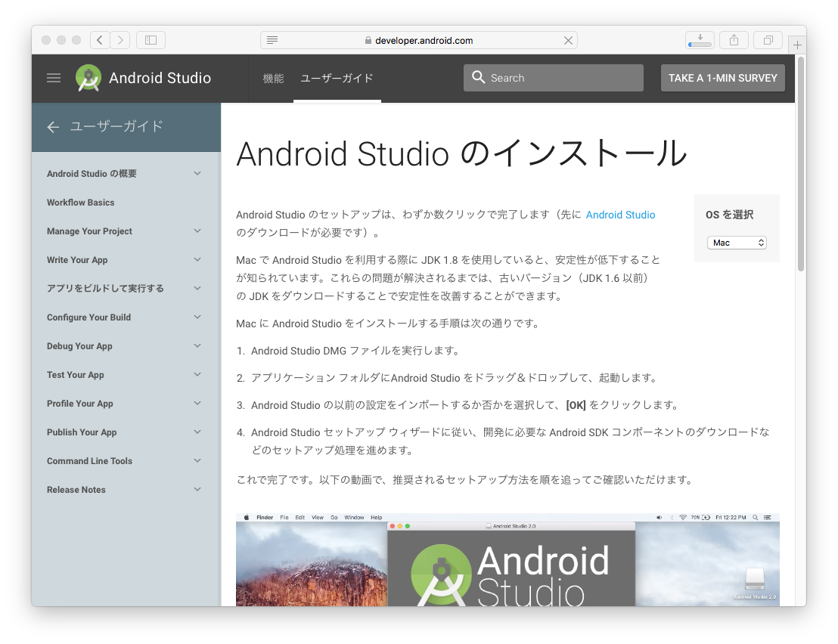Click the Search input field
The image size is (838, 644).
click(553, 78)
